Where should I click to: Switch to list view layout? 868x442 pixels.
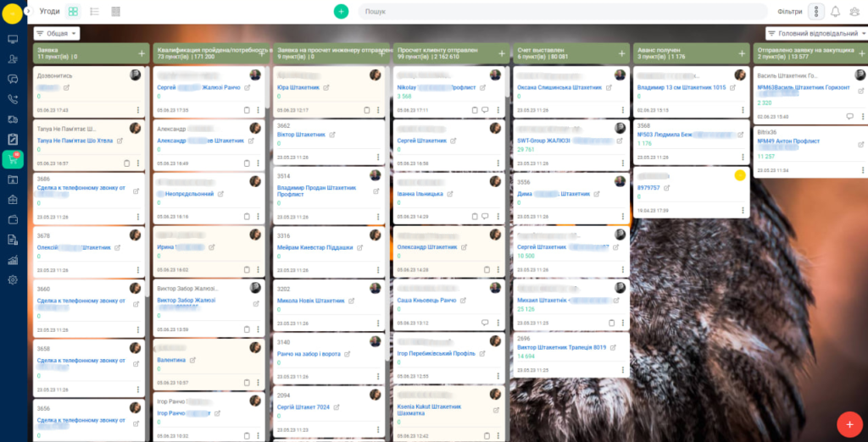(x=94, y=12)
